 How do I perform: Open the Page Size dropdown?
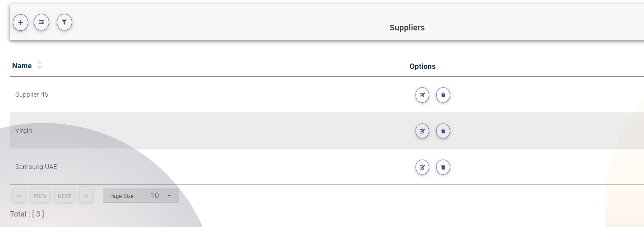[x=141, y=196]
